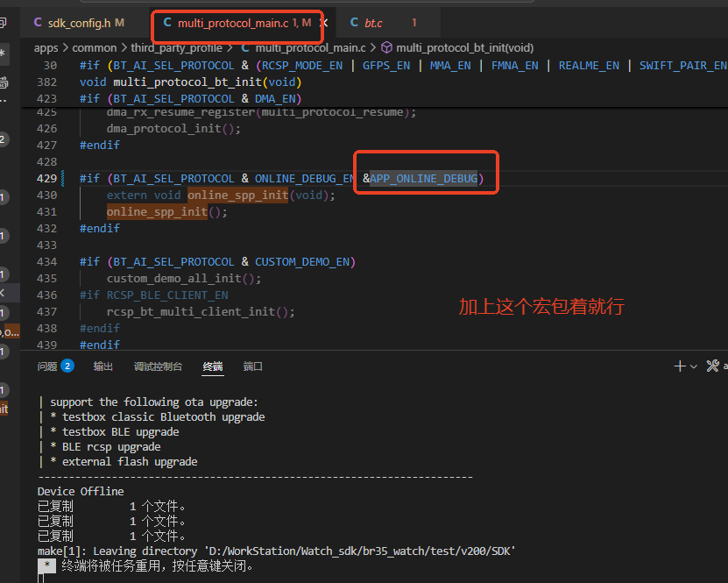This screenshot has height=583, width=728.
Task: Click the 'apps' breadcrumb segment
Action: point(46,48)
